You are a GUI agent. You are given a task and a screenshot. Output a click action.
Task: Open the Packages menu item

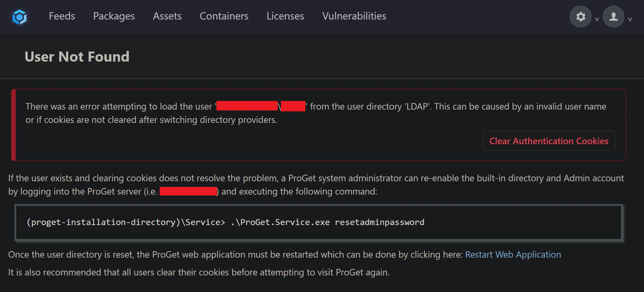point(114,16)
